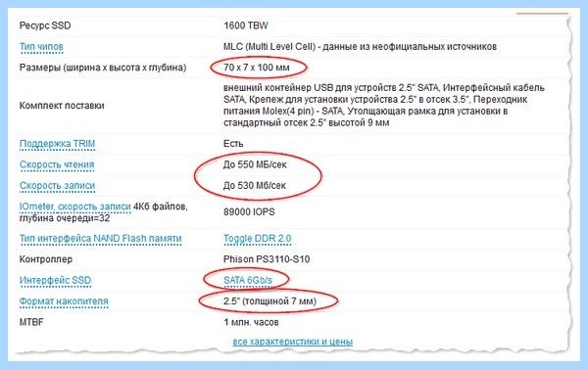Click the "MTBF" label
Screen dimensions: 588x369
click(31, 322)
